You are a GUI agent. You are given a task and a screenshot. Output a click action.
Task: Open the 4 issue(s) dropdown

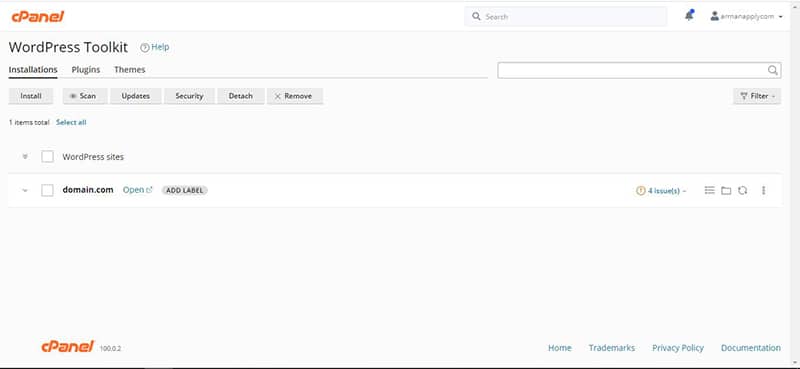pos(661,191)
